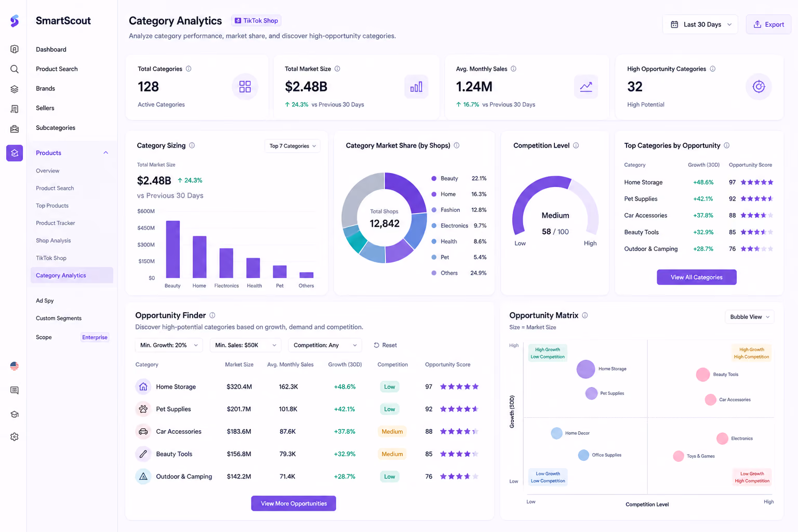The height and width of the screenshot is (532, 798).
Task: Open the Last 30 Days date dropdown
Action: (700, 24)
